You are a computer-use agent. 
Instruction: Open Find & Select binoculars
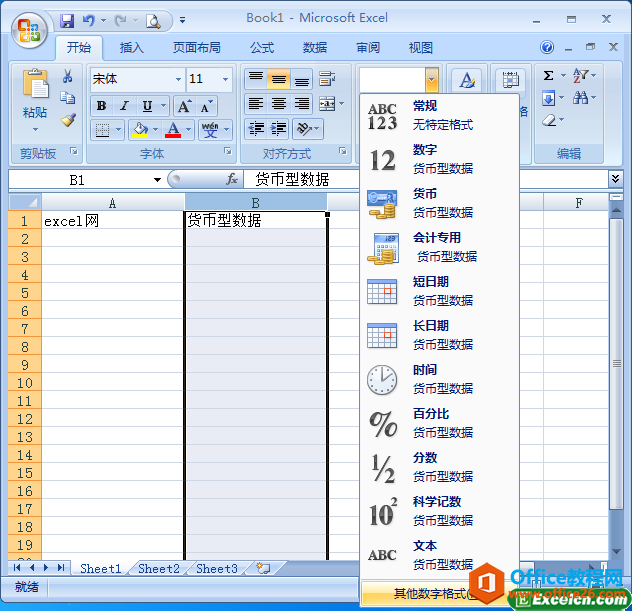pos(580,98)
